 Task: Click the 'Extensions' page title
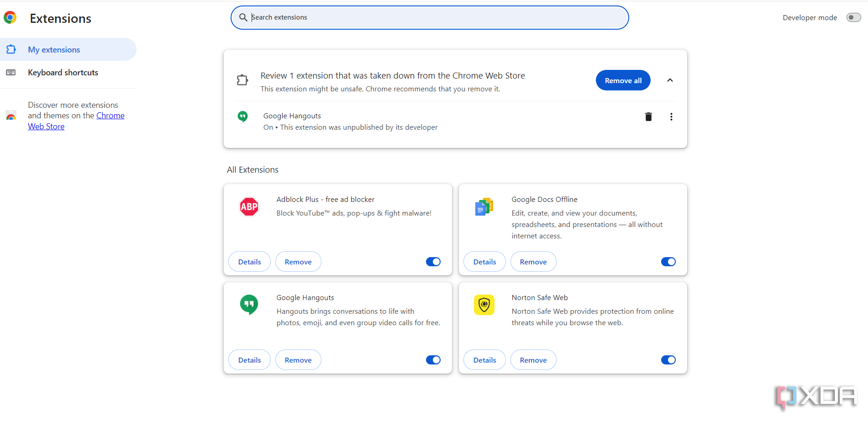61,18
